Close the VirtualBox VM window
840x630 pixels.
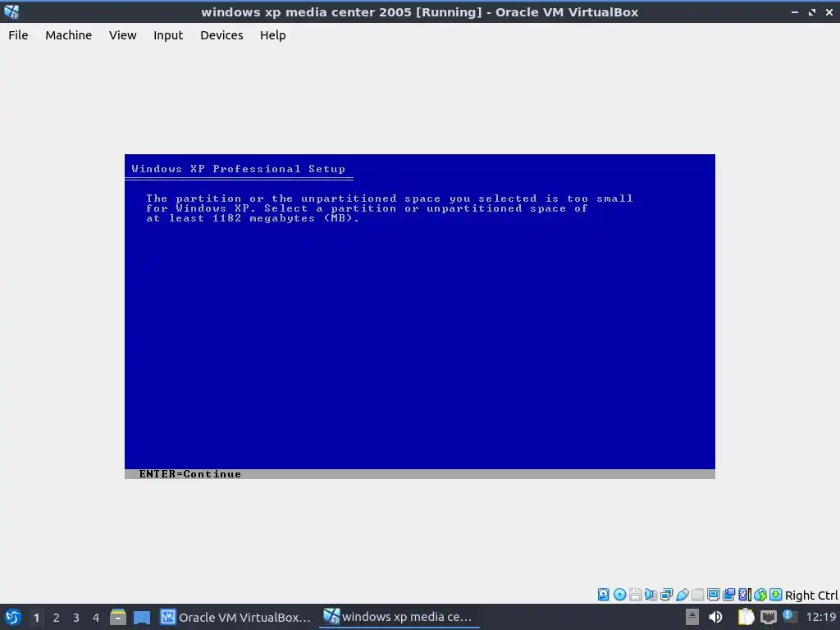pos(829,11)
